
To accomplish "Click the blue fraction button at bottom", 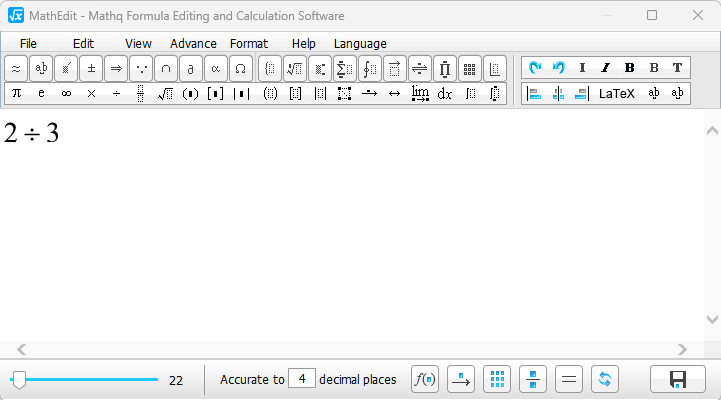I will 533,379.
